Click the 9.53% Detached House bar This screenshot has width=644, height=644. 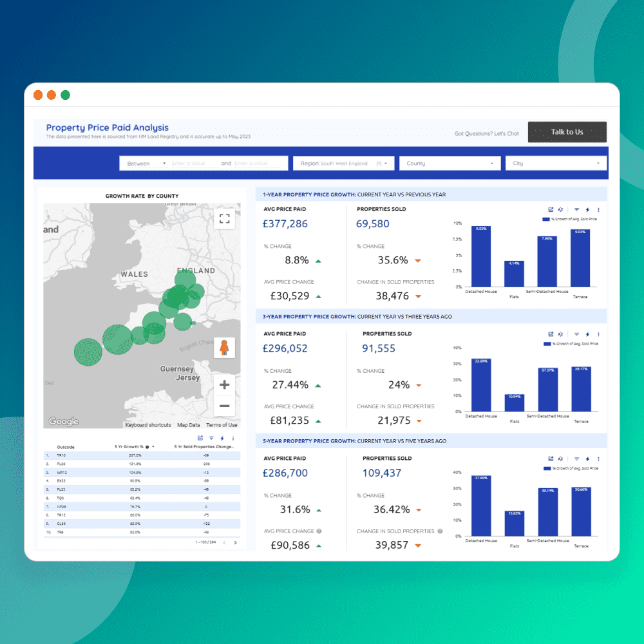(481, 256)
